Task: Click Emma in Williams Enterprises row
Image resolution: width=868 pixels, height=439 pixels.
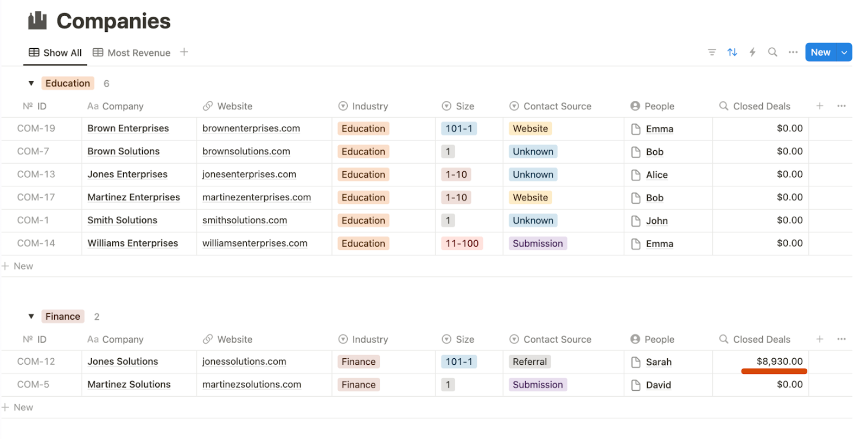Action: tap(659, 244)
